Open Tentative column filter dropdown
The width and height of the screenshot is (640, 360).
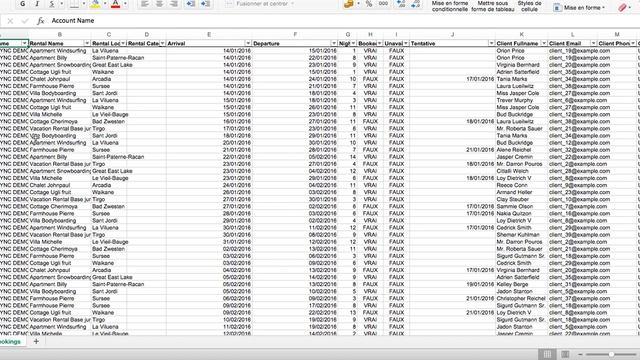point(491,43)
